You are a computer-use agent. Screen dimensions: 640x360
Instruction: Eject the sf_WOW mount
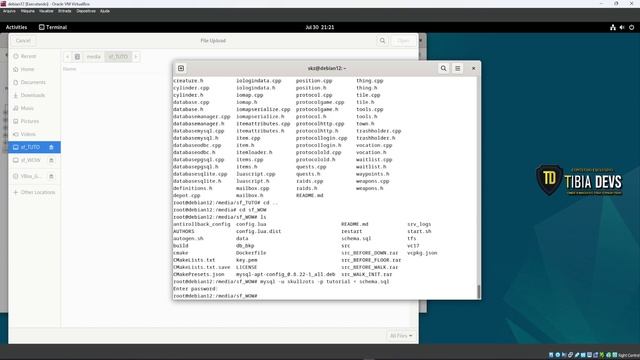[51, 160]
